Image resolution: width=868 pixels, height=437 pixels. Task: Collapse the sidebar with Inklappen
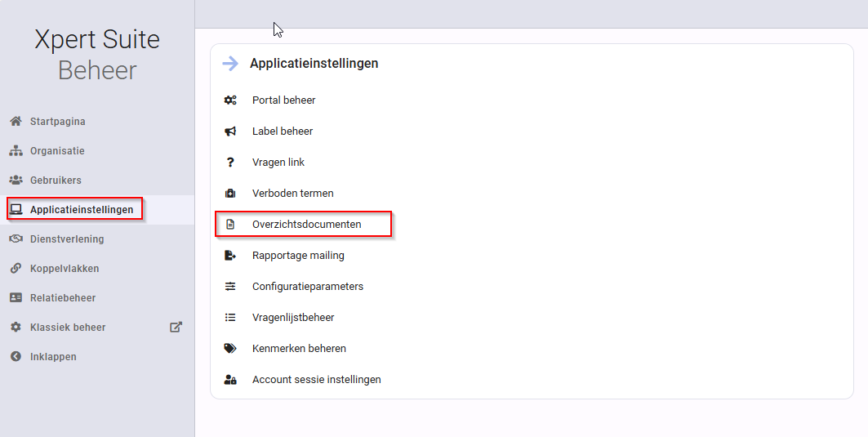pos(53,356)
